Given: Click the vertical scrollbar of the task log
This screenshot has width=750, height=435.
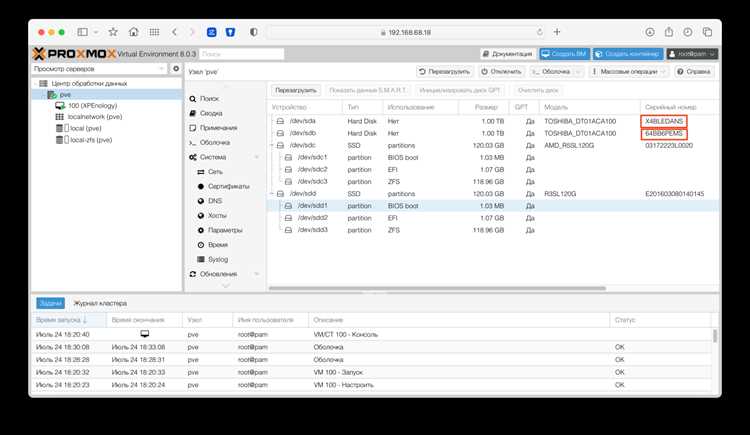Looking at the screenshot, I should tap(715, 335).
